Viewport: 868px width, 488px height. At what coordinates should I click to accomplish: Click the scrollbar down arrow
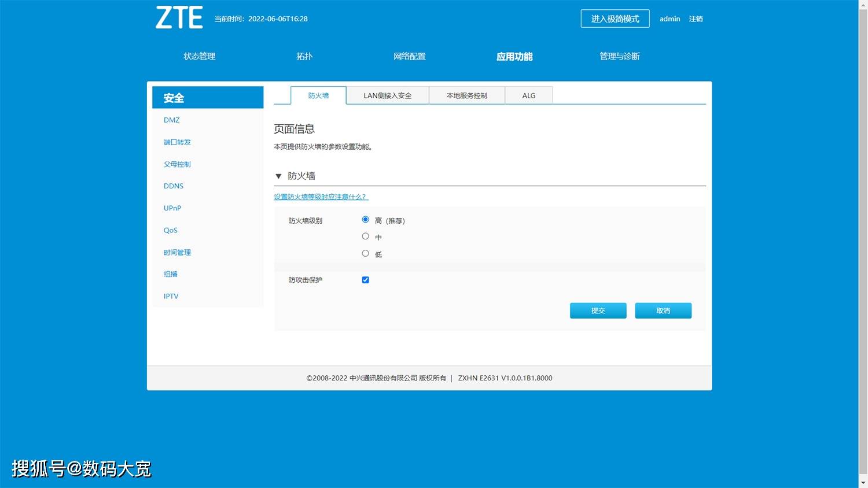click(x=863, y=483)
